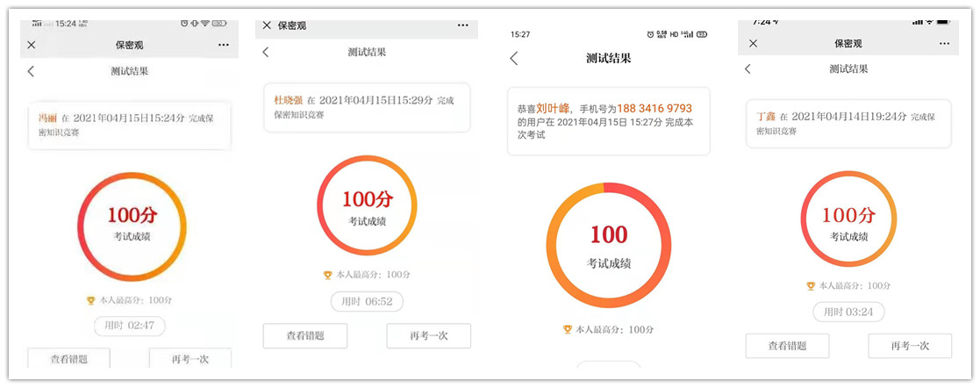Close the 保密观 page on 杜晓强's screen
This screenshot has height=388, width=980.
[267, 25]
